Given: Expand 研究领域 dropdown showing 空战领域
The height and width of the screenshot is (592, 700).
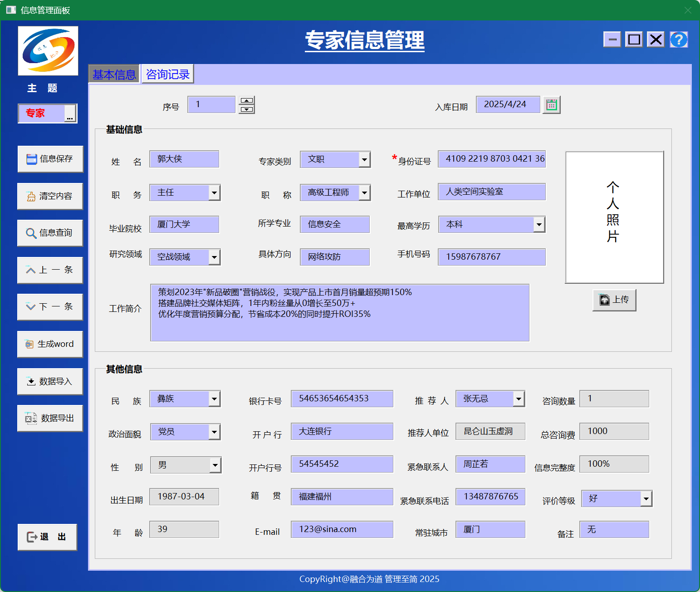Looking at the screenshot, I should (x=214, y=257).
